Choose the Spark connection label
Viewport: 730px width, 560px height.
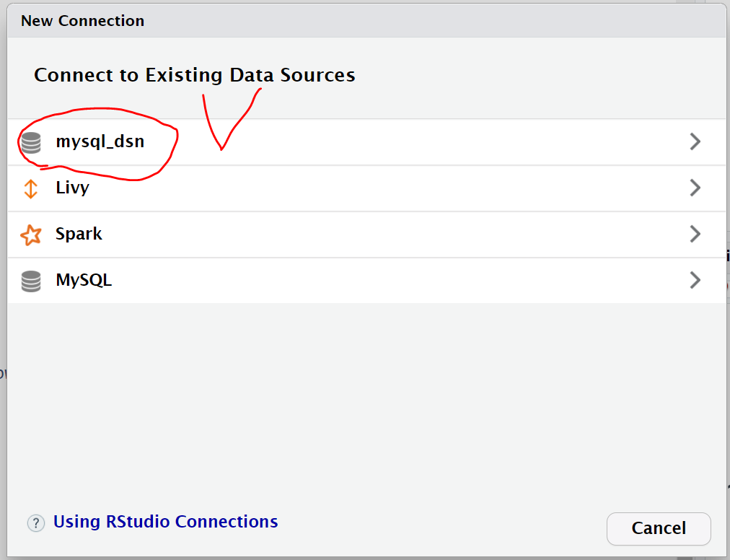pyautogui.click(x=79, y=234)
